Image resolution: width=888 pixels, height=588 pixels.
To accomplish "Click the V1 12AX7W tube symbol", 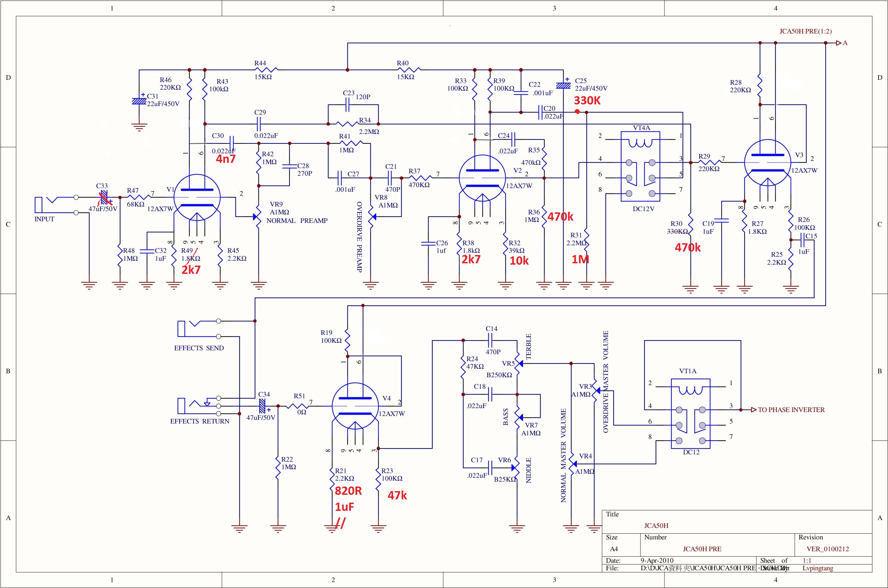I will click(197, 198).
